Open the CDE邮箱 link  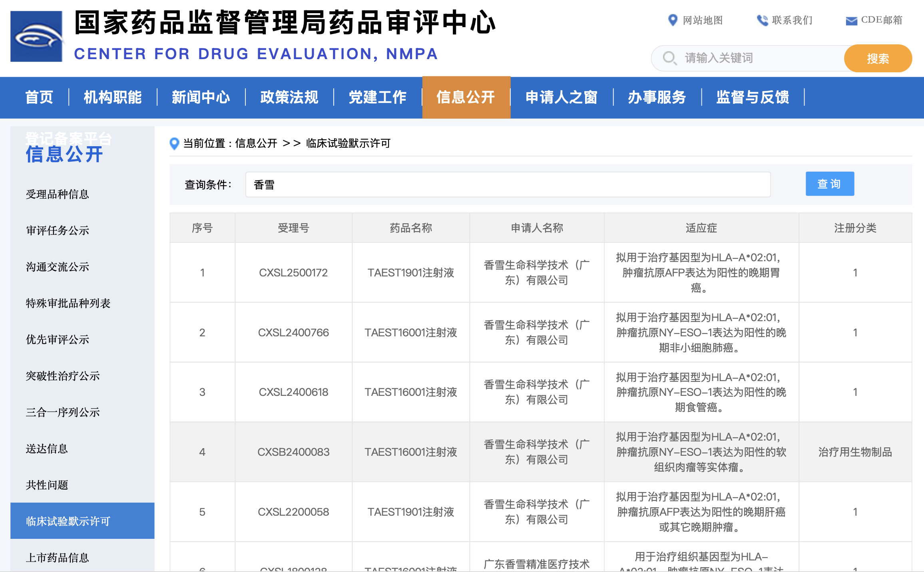click(882, 20)
